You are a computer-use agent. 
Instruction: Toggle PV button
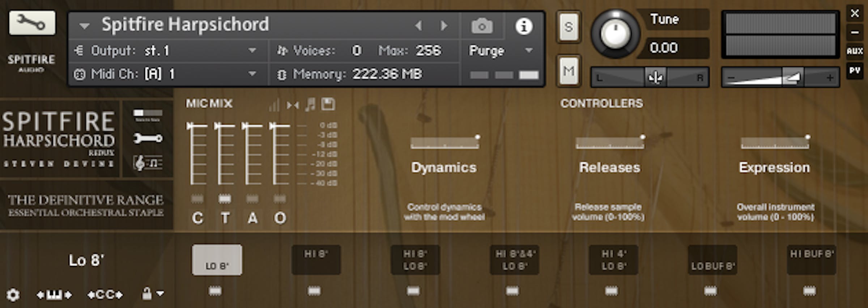[855, 71]
